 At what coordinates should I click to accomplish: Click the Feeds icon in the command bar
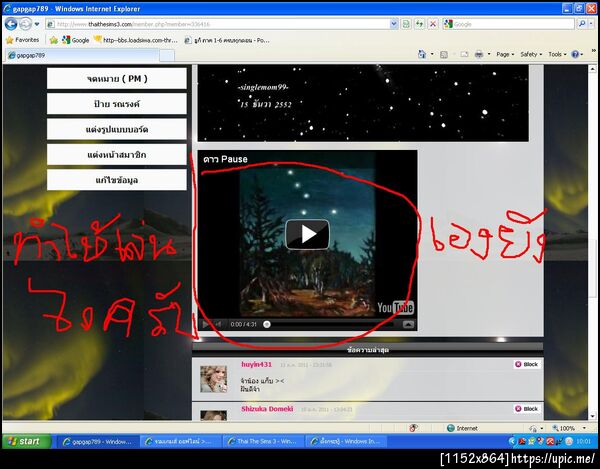click(444, 55)
